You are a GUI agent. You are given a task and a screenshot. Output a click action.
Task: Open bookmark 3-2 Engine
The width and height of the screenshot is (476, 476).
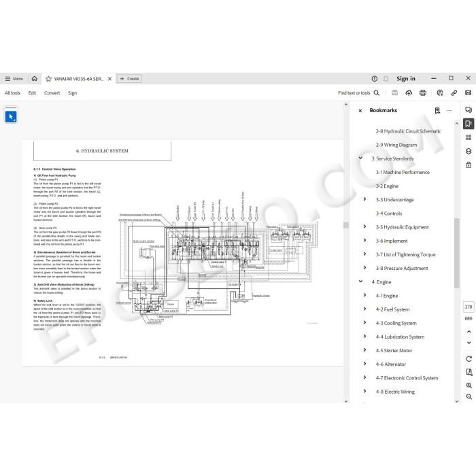387,186
